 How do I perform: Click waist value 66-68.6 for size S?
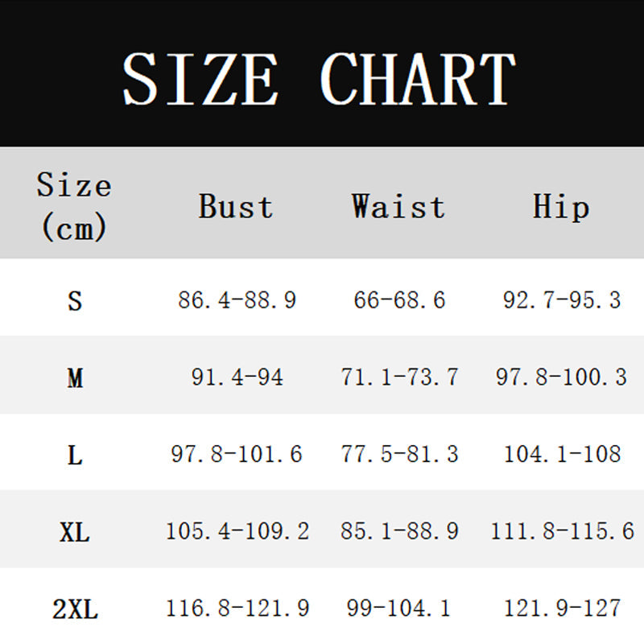point(399,300)
